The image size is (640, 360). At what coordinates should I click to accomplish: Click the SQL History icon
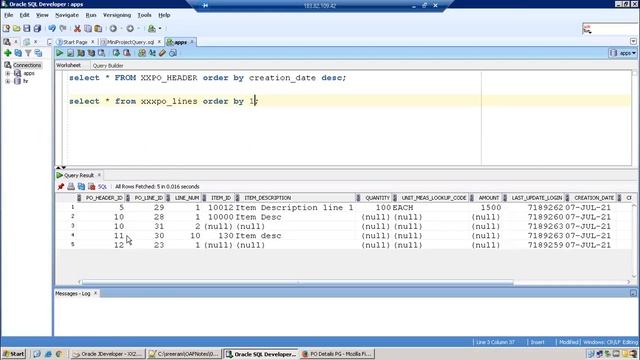[x=173, y=53]
